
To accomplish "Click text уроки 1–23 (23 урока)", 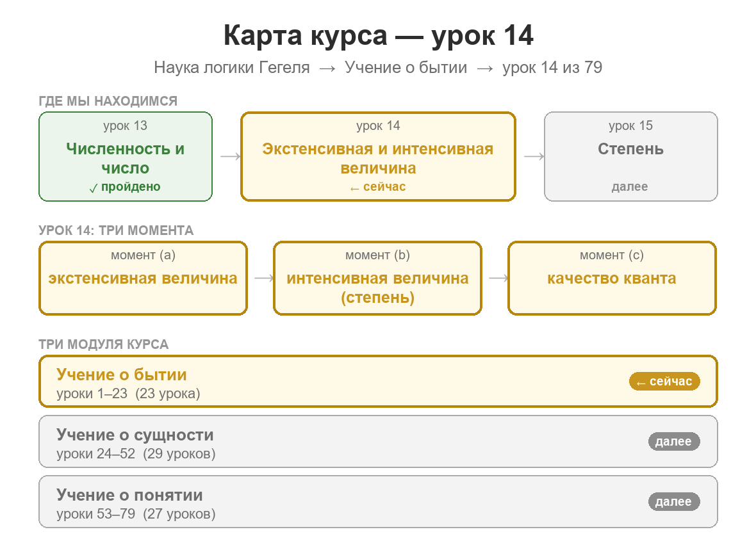I will click(x=128, y=394).
